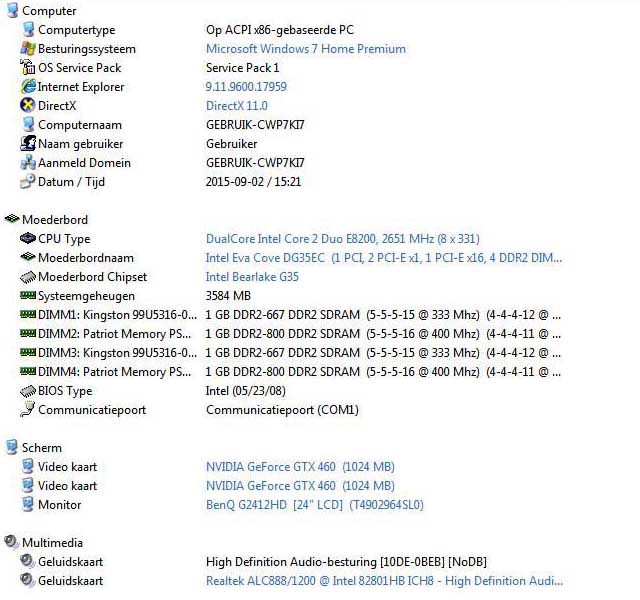Click the Internet Explorer icon
The width and height of the screenshot is (640, 600).
click(x=28, y=87)
